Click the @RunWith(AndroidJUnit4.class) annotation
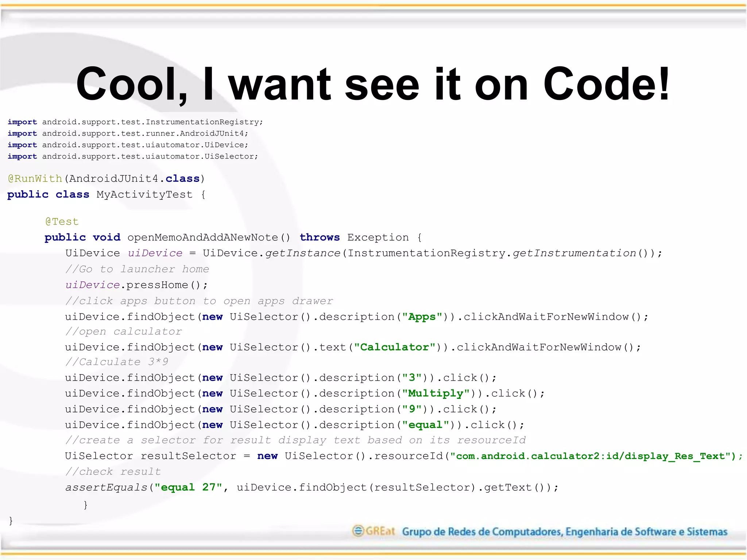This screenshot has width=747, height=560. (x=107, y=179)
